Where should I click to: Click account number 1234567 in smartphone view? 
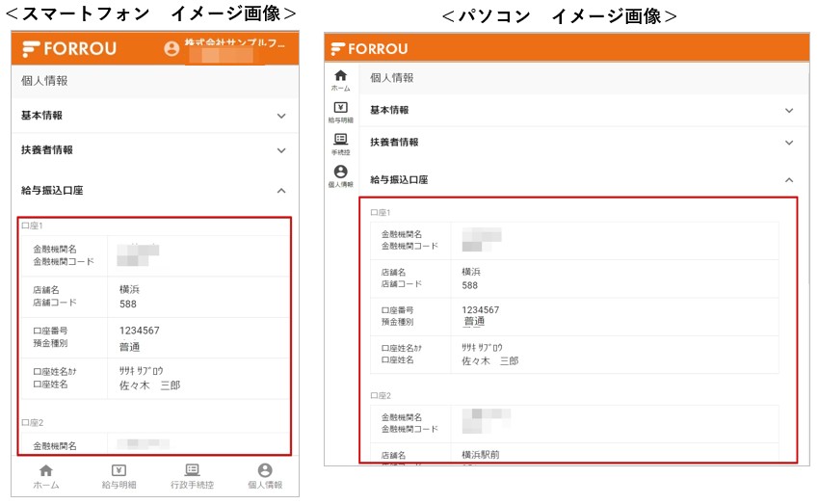(140, 331)
